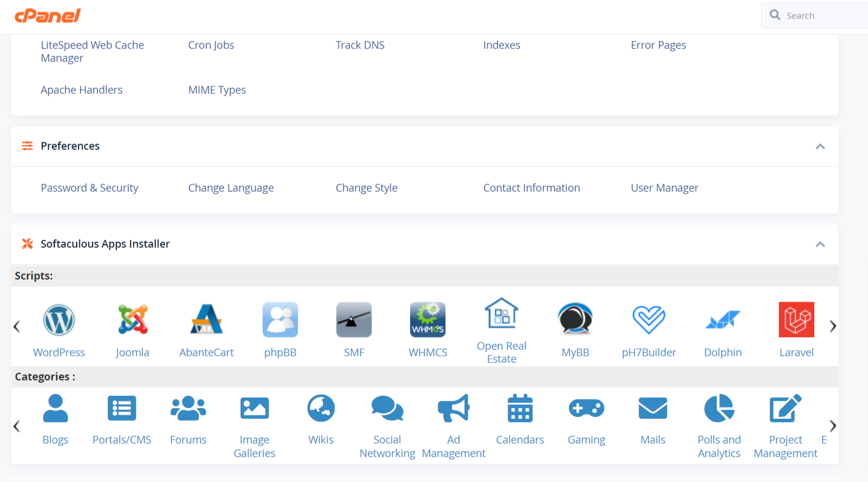Viewport: 868px width, 482px height.
Task: Select the Wikis globe icon
Action: pos(321,408)
